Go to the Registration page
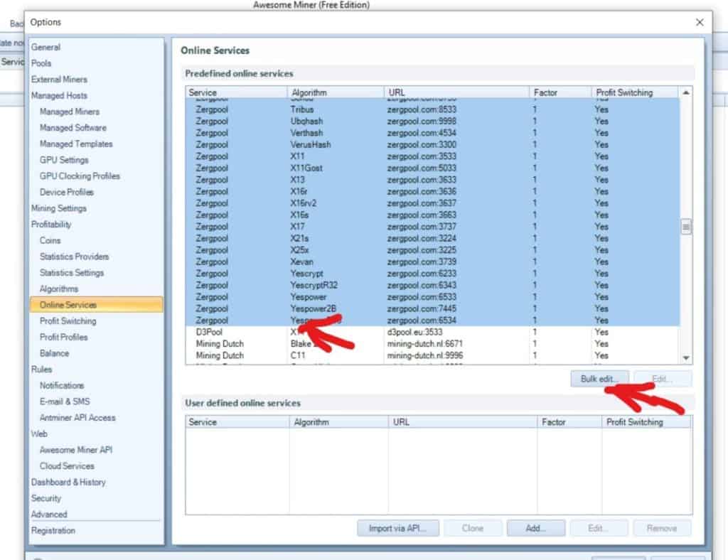Image resolution: width=728 pixels, height=560 pixels. (53, 531)
